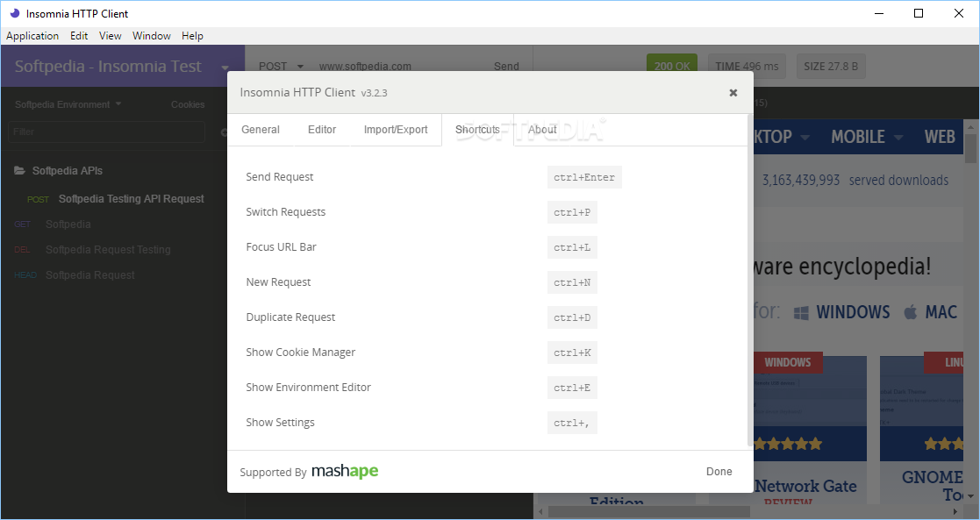980x520 pixels.
Task: Click the TIME 496 ms badge
Action: (747, 67)
